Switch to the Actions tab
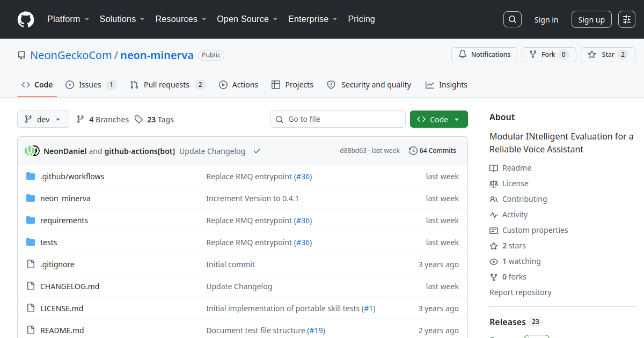 (239, 85)
